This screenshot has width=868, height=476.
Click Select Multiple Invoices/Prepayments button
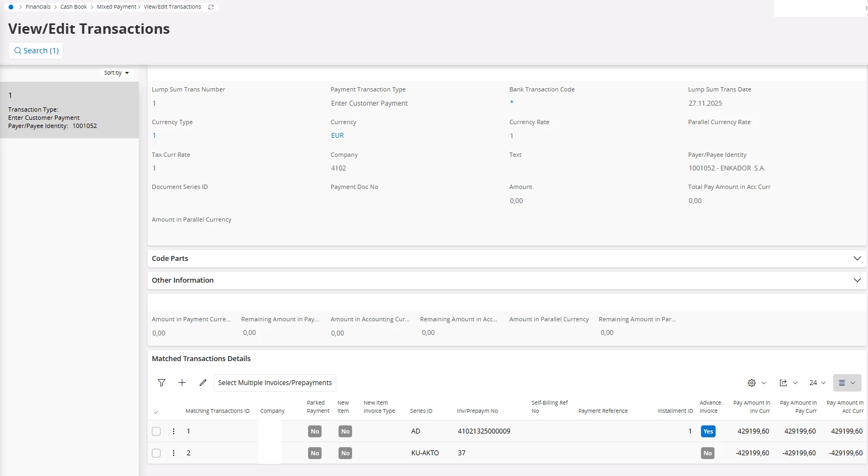[275, 383]
